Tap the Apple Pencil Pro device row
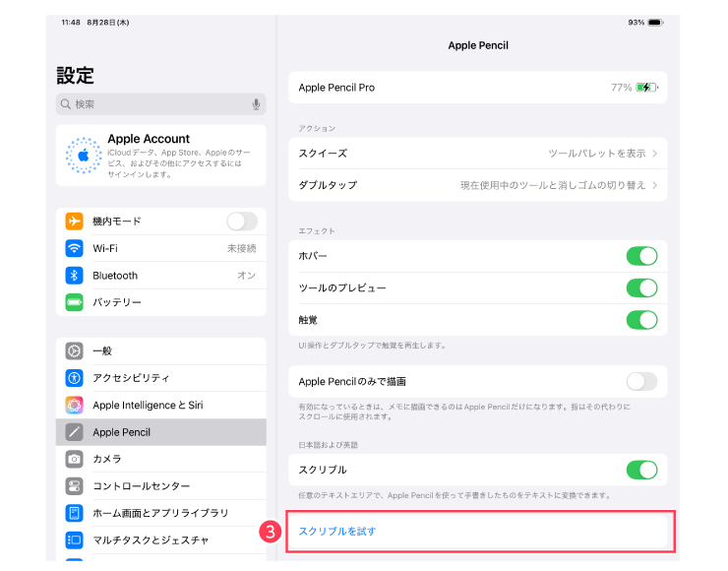Image resolution: width=728 pixels, height=571 pixels. tap(478, 88)
